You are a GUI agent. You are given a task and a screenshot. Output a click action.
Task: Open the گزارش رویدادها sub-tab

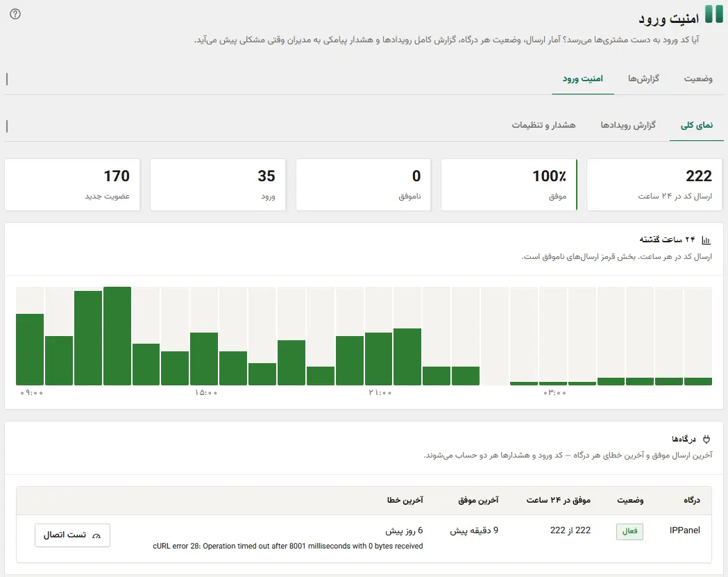coord(628,125)
